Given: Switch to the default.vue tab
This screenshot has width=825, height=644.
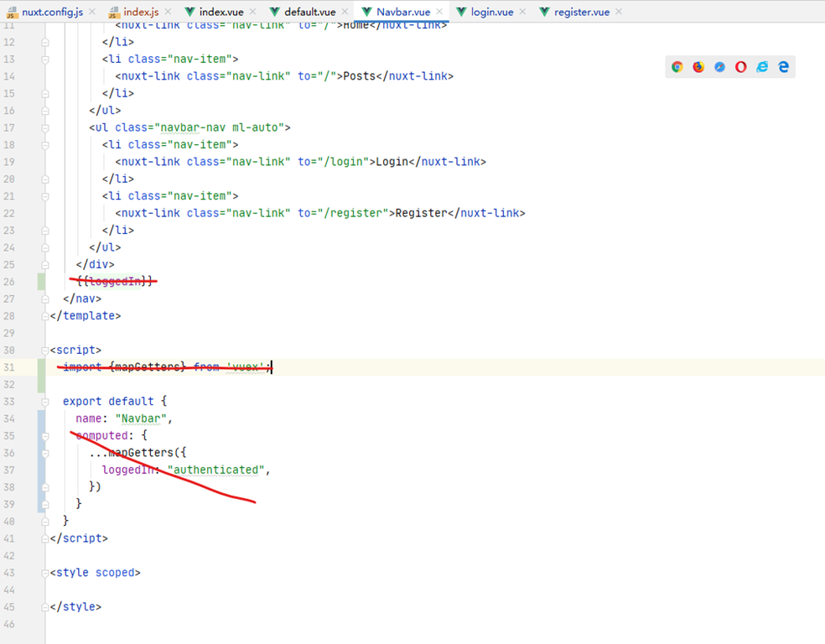Looking at the screenshot, I should click(310, 12).
